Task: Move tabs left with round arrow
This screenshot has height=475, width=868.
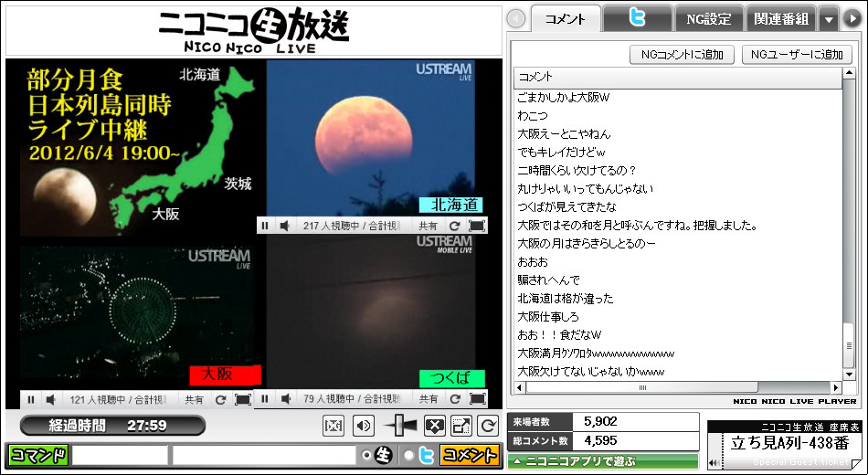Action: [x=516, y=19]
